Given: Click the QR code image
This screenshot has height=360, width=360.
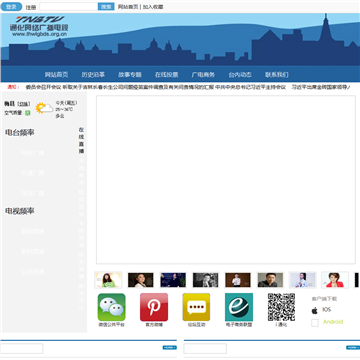Looking at the screenshot, I should click(282, 307).
